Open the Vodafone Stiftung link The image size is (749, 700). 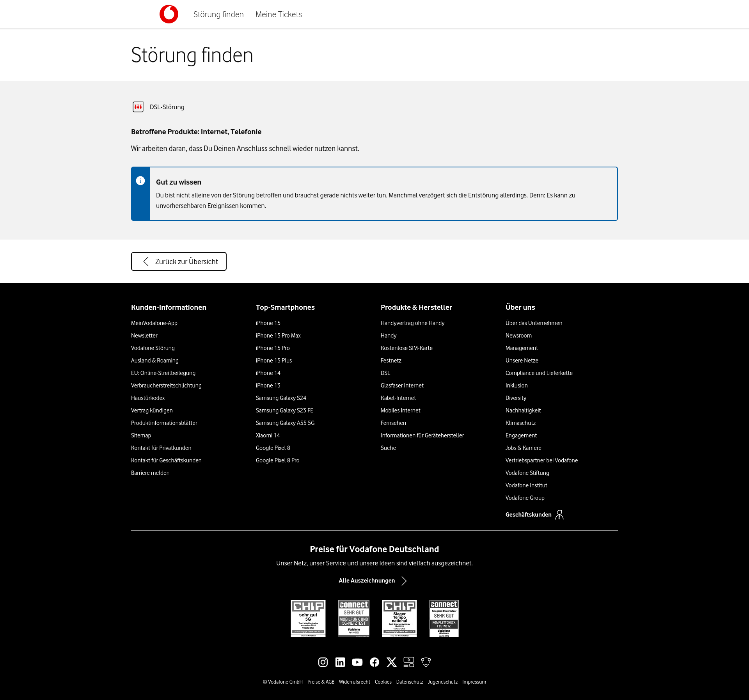coord(527,473)
